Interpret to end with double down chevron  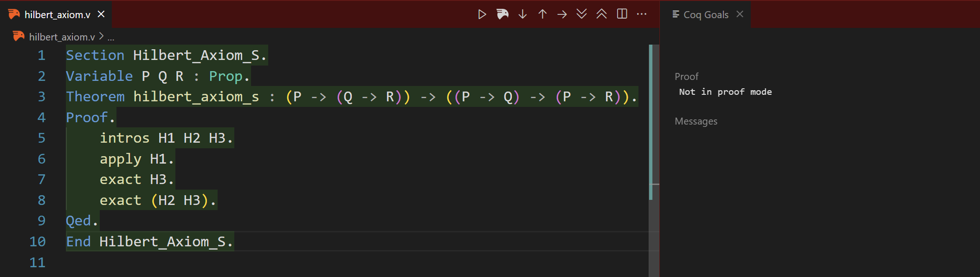click(581, 14)
